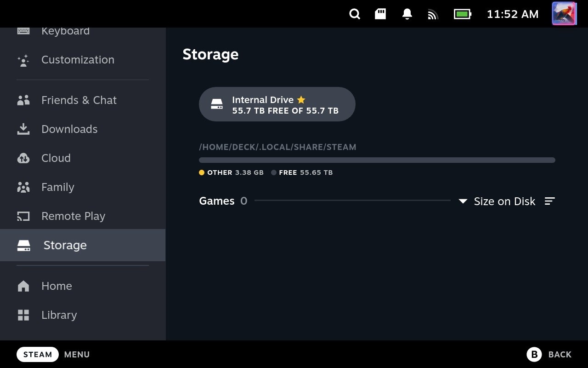Select the Internal Drive storage card
588x368 pixels.
pos(277,104)
